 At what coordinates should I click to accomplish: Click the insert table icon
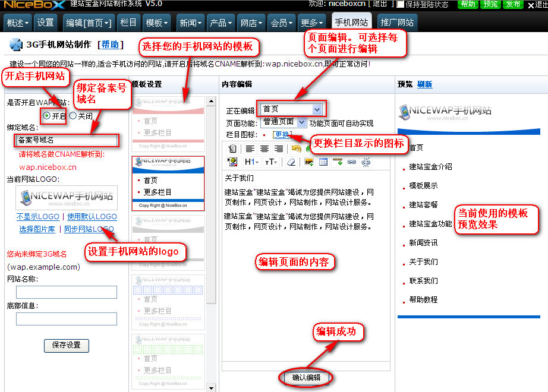(323, 162)
